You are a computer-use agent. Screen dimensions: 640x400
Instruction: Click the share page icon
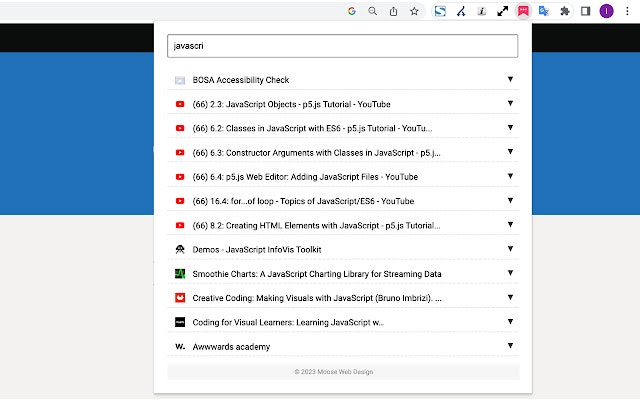pyautogui.click(x=393, y=11)
